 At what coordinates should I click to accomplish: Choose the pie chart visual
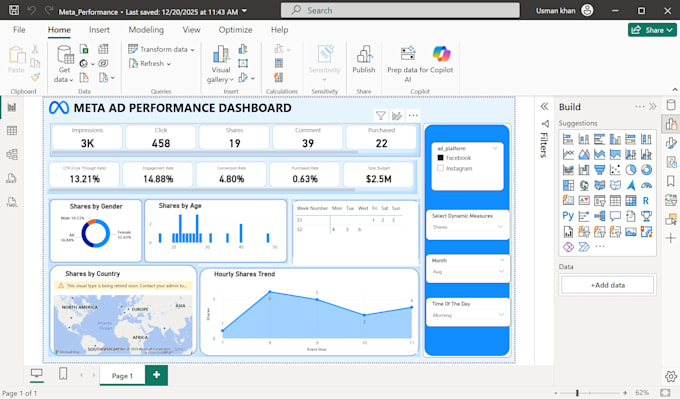[631, 170]
